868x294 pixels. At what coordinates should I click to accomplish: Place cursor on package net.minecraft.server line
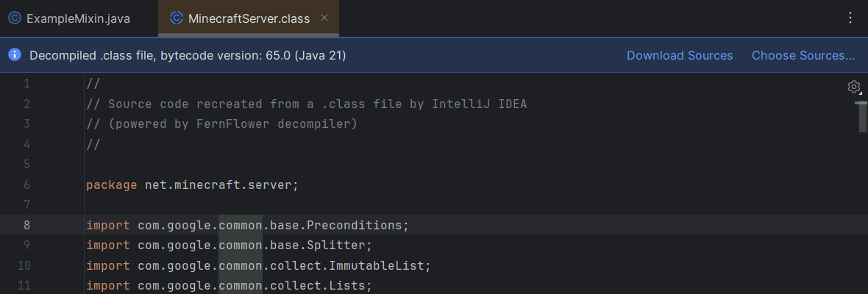[x=192, y=184]
